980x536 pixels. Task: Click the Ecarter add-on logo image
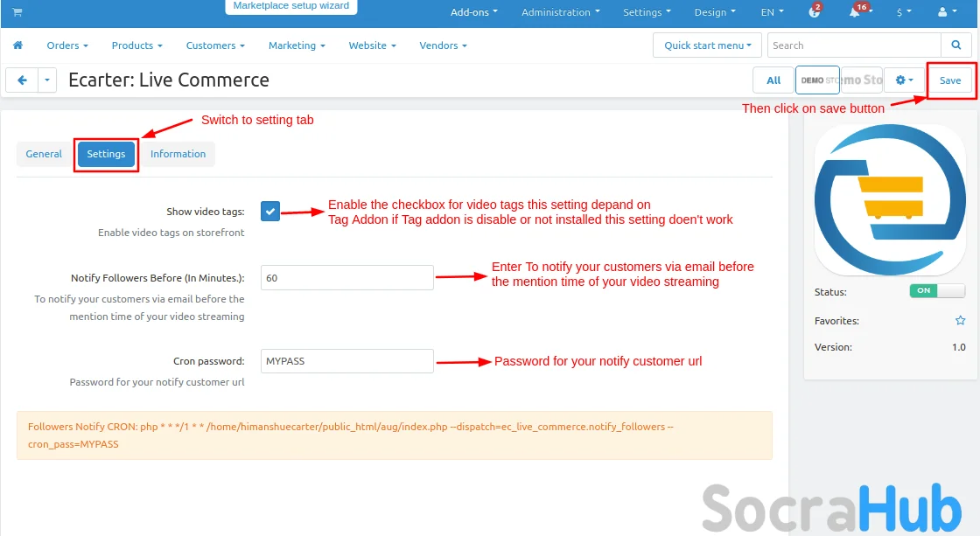[x=890, y=199]
